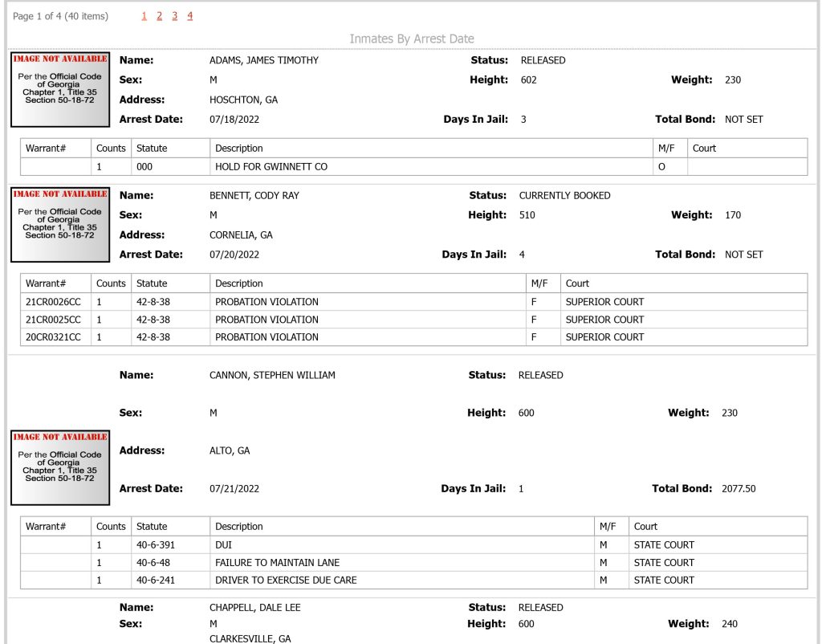The width and height of the screenshot is (822, 644).
Task: Click warrant number 21CR0026CC
Action: pyautogui.click(x=53, y=302)
